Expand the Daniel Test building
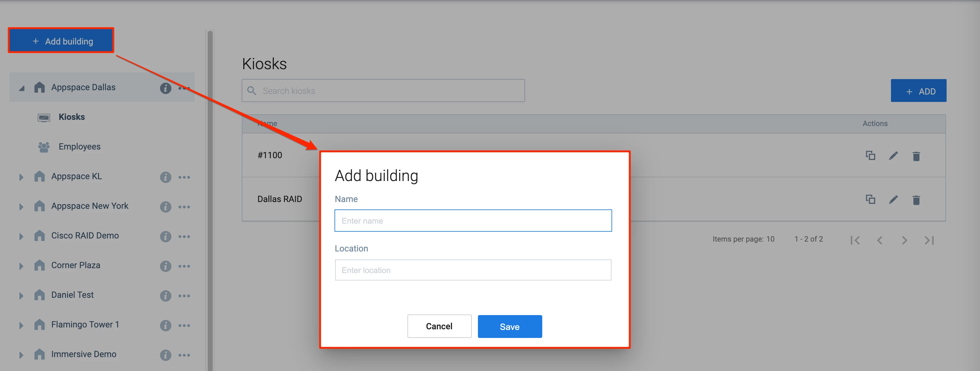This screenshot has height=371, width=980. (x=21, y=296)
